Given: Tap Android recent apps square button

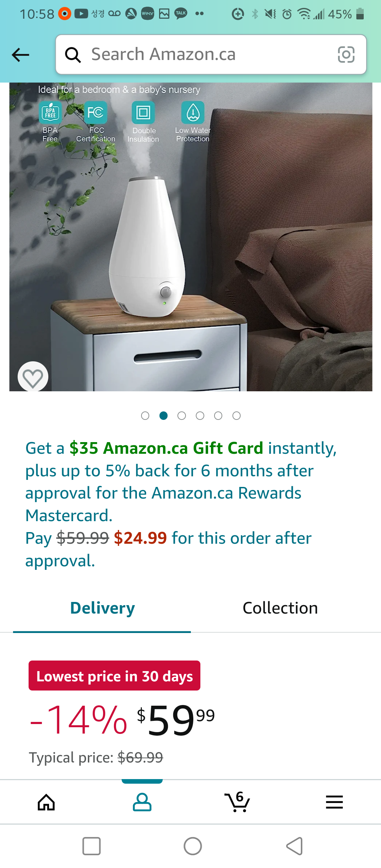Looking at the screenshot, I should pos(92,846).
